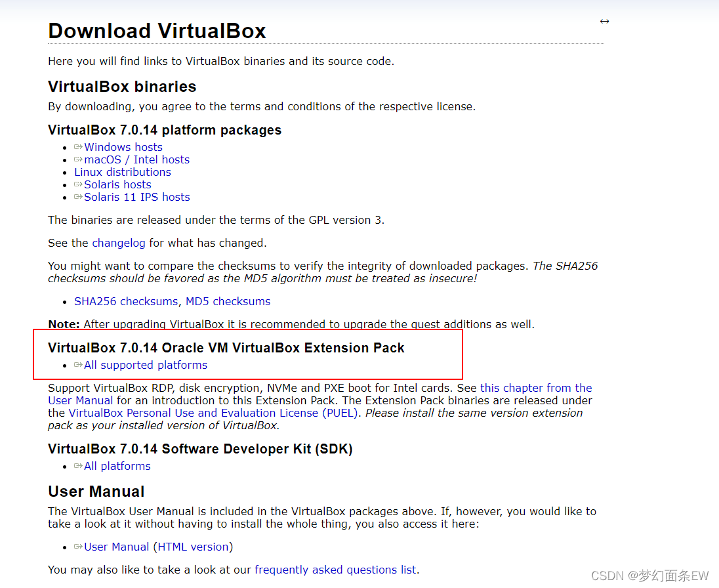Click the VirtualBox binaries heading
Viewport: 719px width, 588px height.
point(122,87)
